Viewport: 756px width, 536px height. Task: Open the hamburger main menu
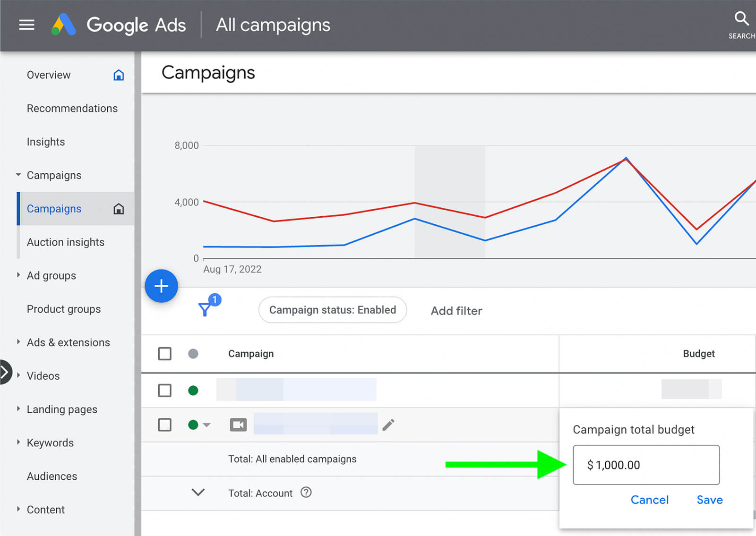coord(26,25)
